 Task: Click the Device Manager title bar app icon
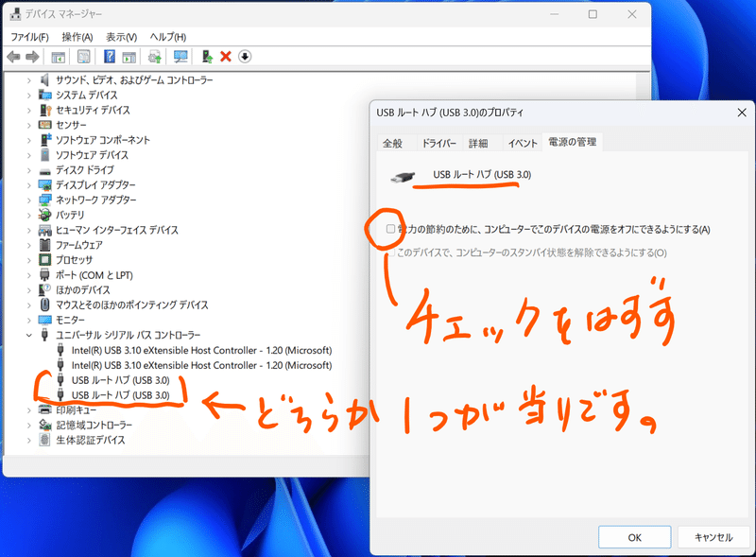click(15, 14)
